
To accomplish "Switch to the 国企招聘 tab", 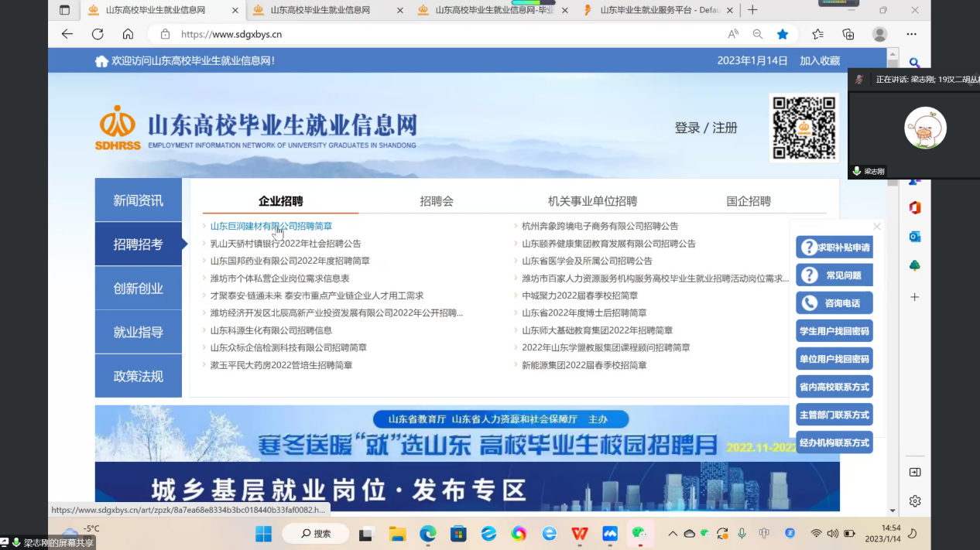I will coord(749,201).
